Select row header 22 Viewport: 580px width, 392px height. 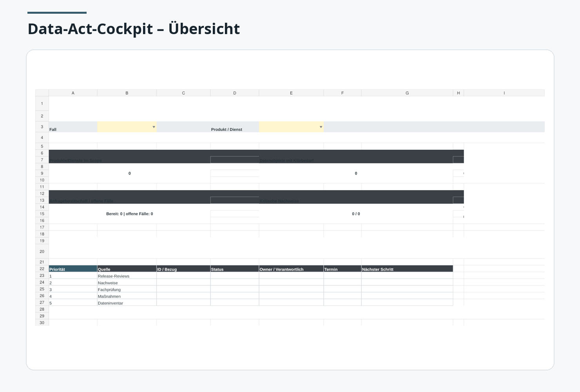42,269
